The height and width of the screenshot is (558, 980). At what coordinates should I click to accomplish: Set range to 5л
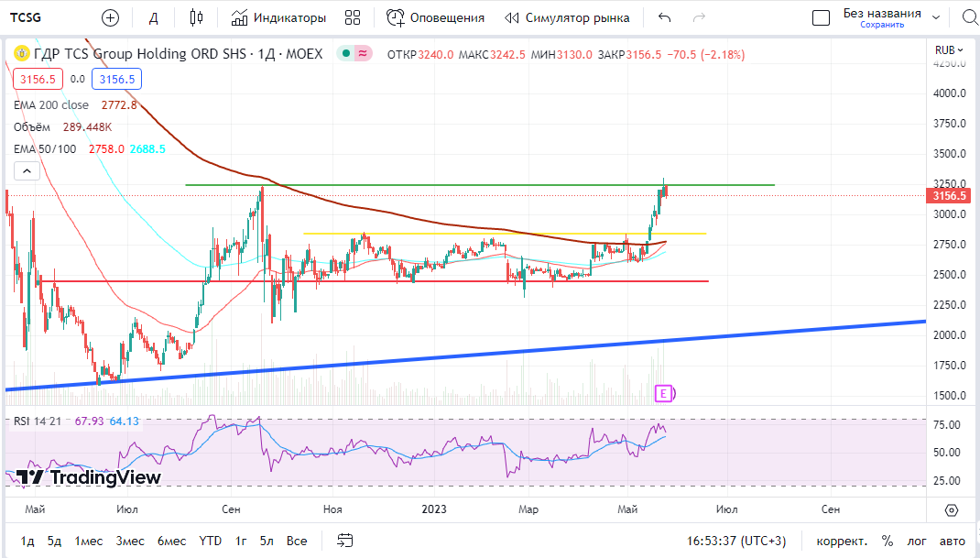(x=267, y=542)
